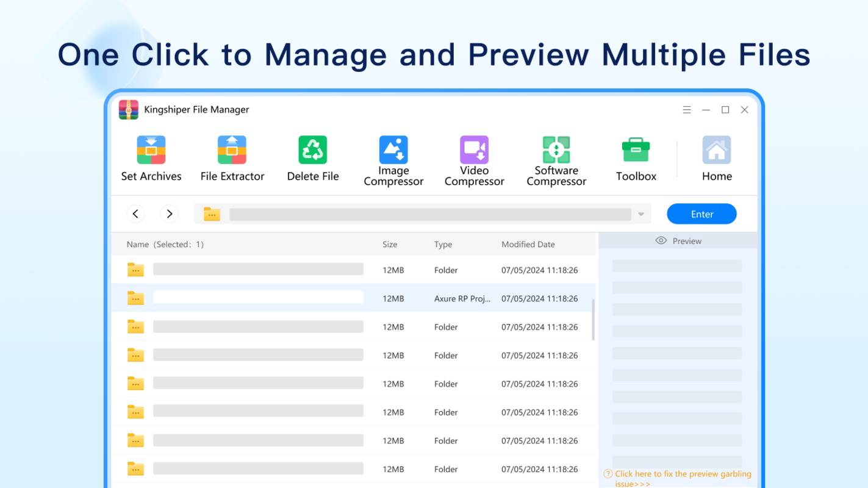Click the folder icon in the path bar

pyautogui.click(x=212, y=214)
